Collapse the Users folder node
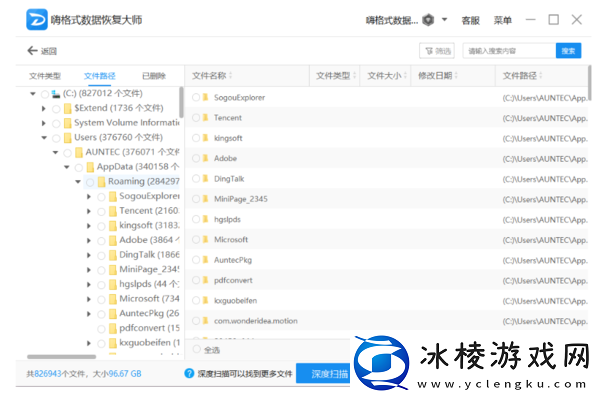The height and width of the screenshot is (396, 600). pyautogui.click(x=44, y=138)
